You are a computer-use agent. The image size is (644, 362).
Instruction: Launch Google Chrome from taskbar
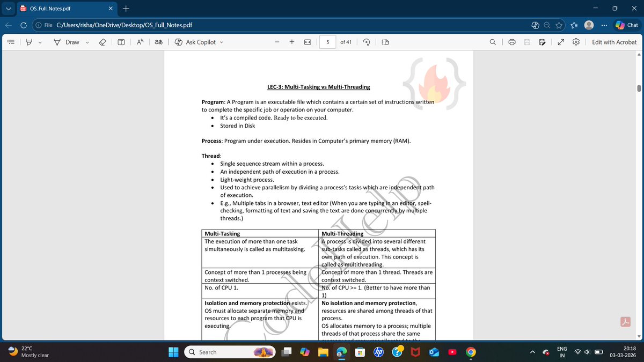point(470,352)
